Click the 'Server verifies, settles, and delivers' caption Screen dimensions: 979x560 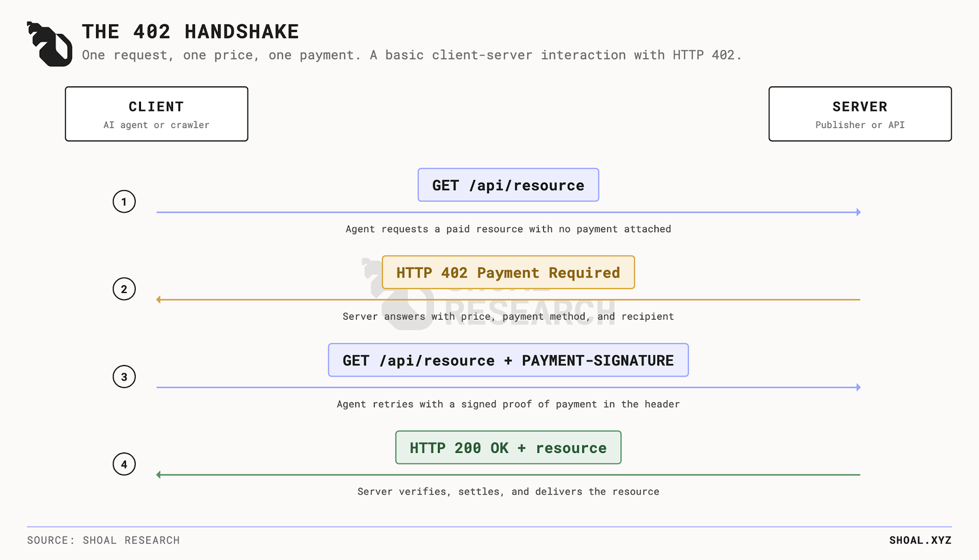tap(508, 491)
